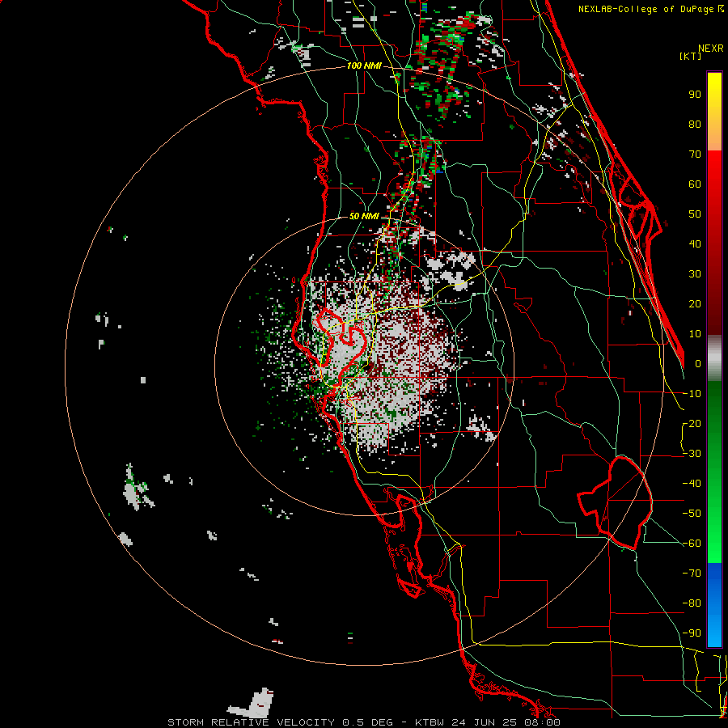Screen dimensions: 728x728
Task: Click the 50 value on color scale
Action: 695,214
